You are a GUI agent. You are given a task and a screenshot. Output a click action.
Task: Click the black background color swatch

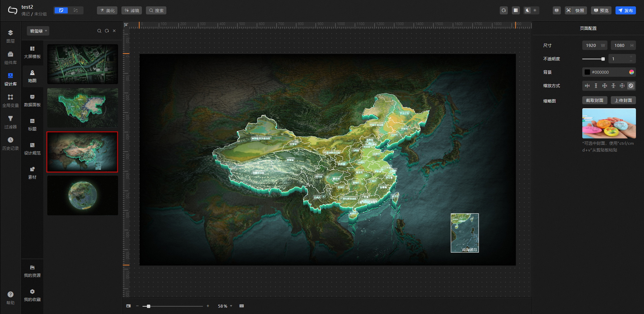(x=587, y=72)
